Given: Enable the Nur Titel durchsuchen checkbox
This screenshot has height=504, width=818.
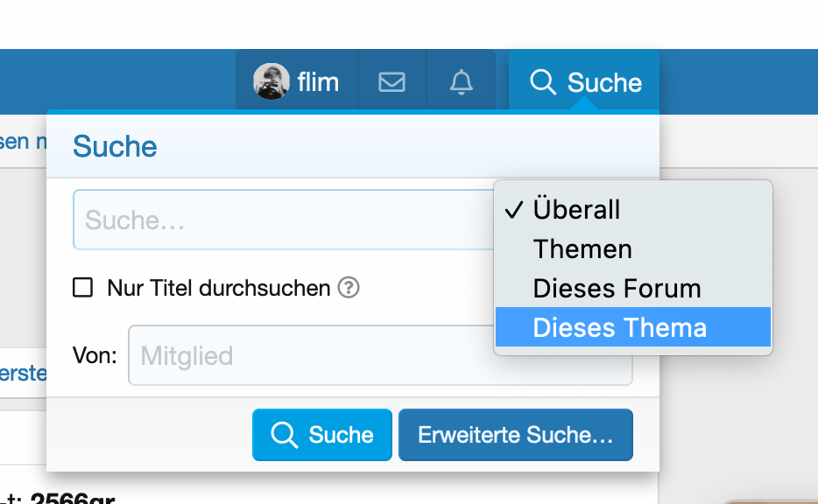Looking at the screenshot, I should point(83,288).
